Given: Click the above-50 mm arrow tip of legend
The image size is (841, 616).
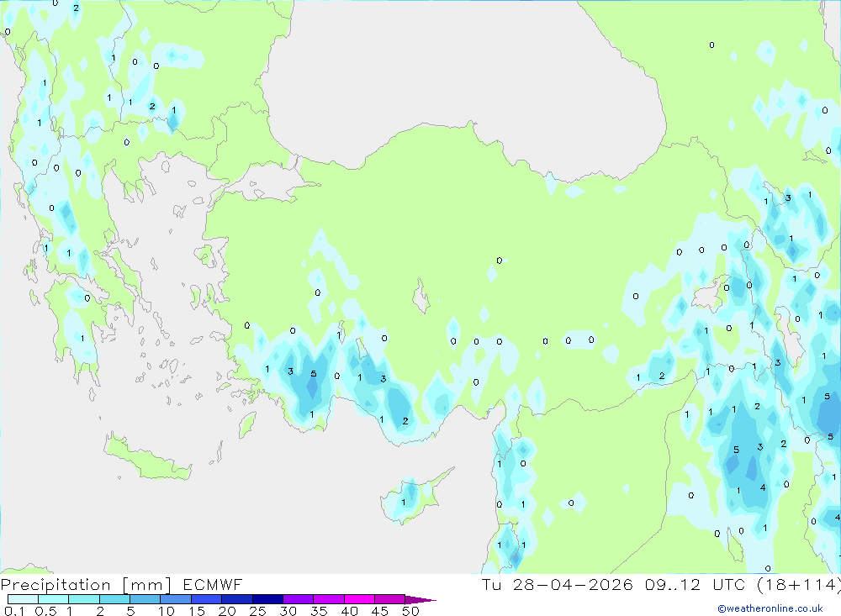Looking at the screenshot, I should click(x=420, y=599).
